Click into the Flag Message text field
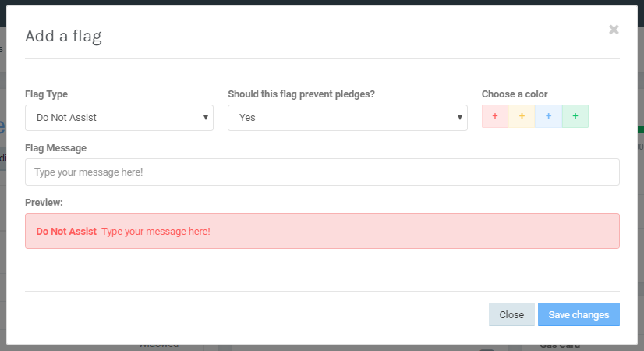The height and width of the screenshot is (351, 644). (322, 172)
